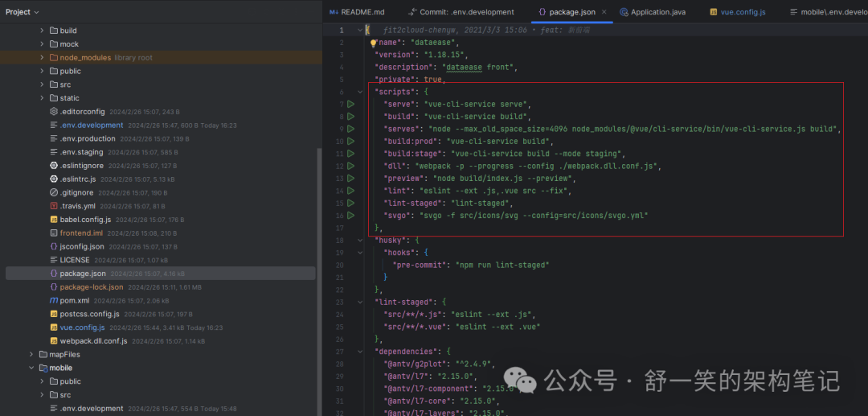Open webpack.dll.conf.js in project tree
Viewport: 868px width, 416px height.
[x=93, y=340]
